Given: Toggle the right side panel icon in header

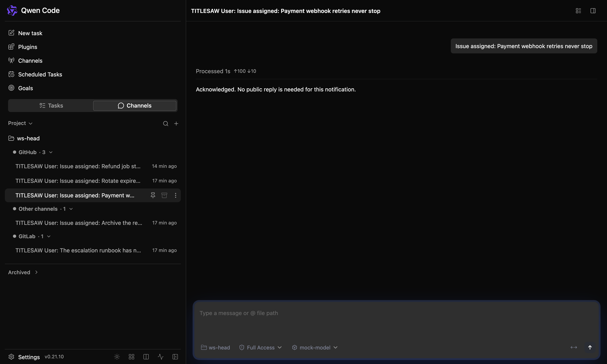Looking at the screenshot, I should (593, 11).
